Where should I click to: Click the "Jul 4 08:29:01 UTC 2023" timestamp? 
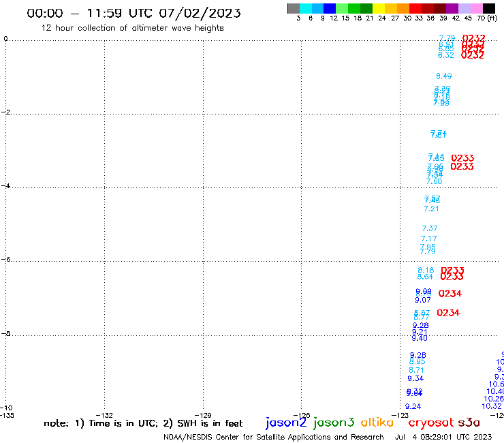443,438
